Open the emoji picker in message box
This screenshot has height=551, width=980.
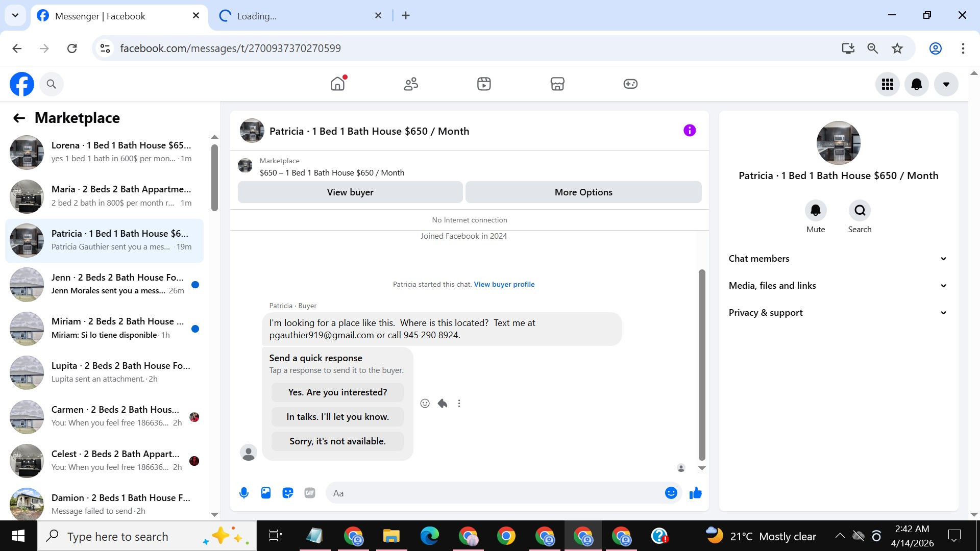(x=671, y=493)
